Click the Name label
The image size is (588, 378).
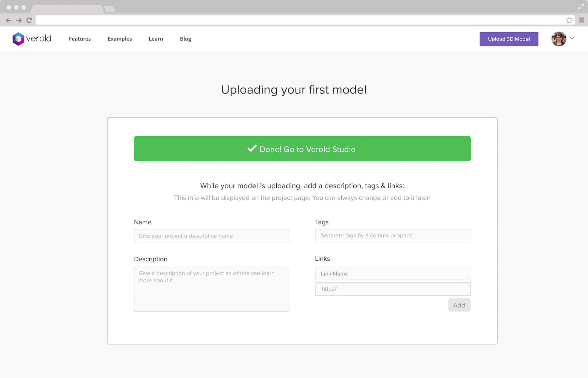(143, 222)
